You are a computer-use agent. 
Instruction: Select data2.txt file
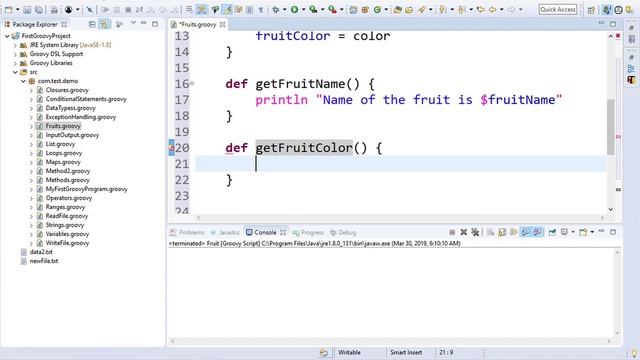[x=41, y=252]
